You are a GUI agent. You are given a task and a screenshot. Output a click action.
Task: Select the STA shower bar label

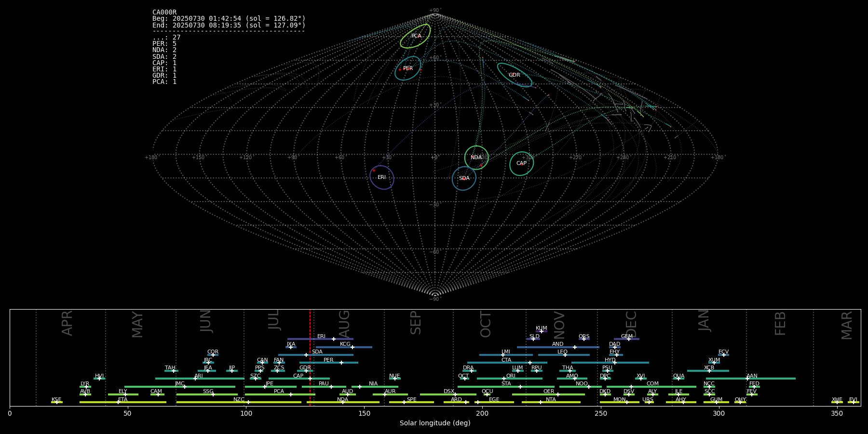506,384
